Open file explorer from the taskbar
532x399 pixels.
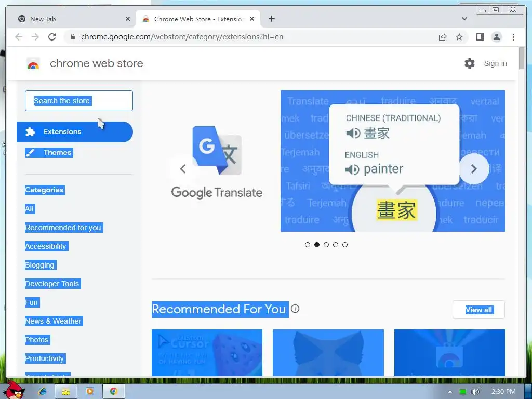(66, 392)
